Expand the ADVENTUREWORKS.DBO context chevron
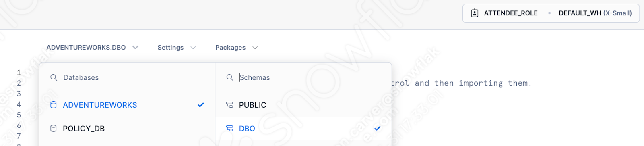 [x=136, y=48]
